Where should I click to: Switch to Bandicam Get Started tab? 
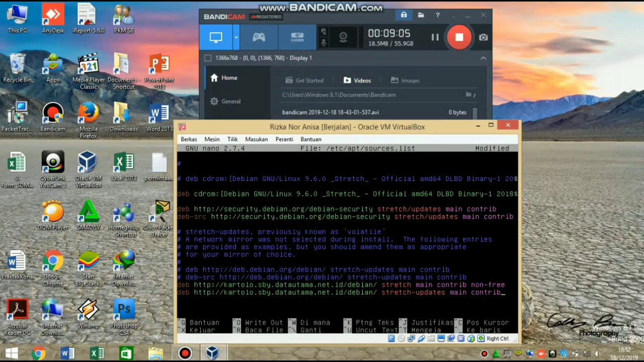tap(304, 80)
